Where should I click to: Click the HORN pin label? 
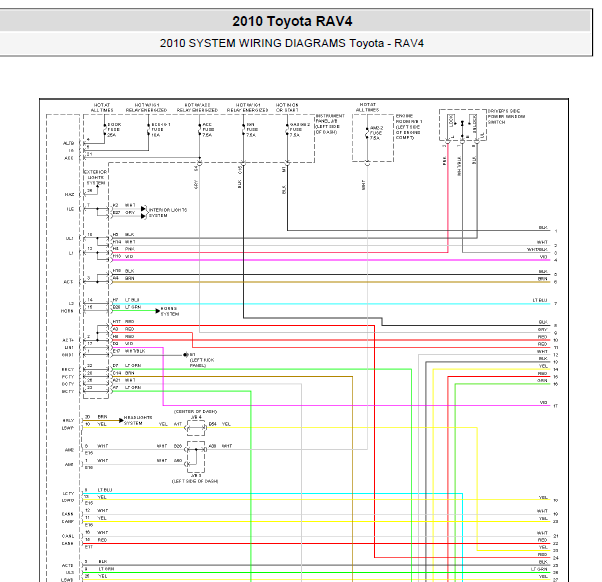[x=67, y=311]
